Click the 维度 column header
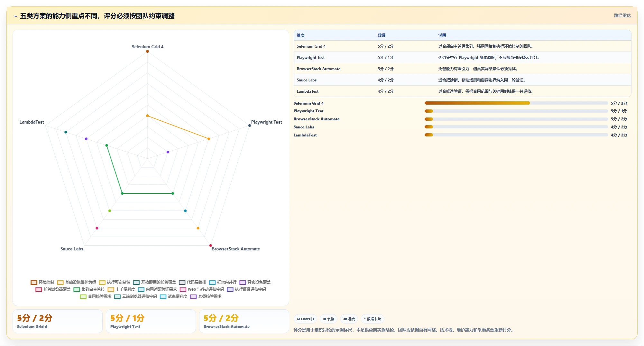The image size is (644, 346). [x=300, y=35]
